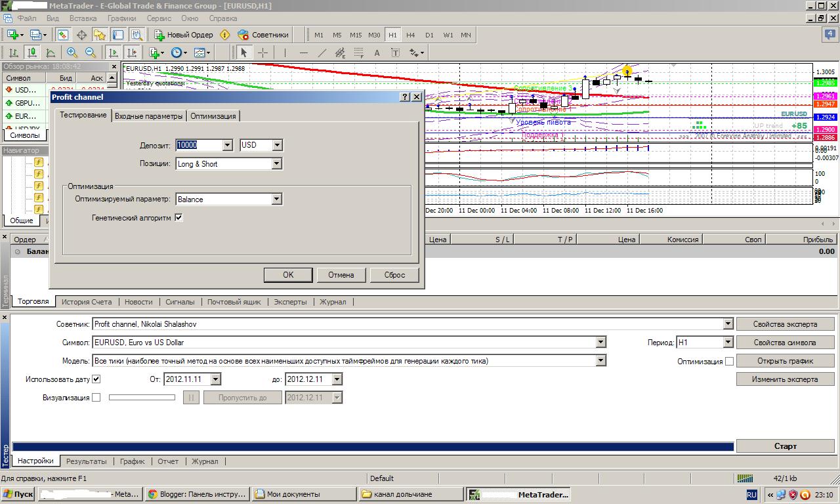Open MetaEditor via the yellow diamond icon
Viewport: 840px width, 504px height.
(x=225, y=35)
